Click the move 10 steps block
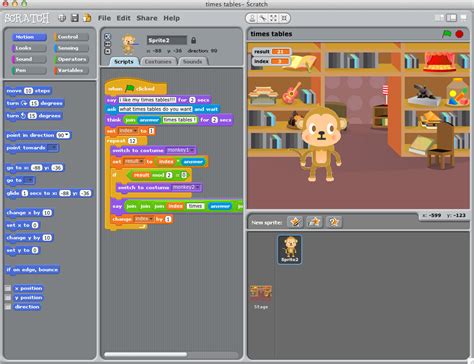This screenshot has height=364, width=474. 29,91
